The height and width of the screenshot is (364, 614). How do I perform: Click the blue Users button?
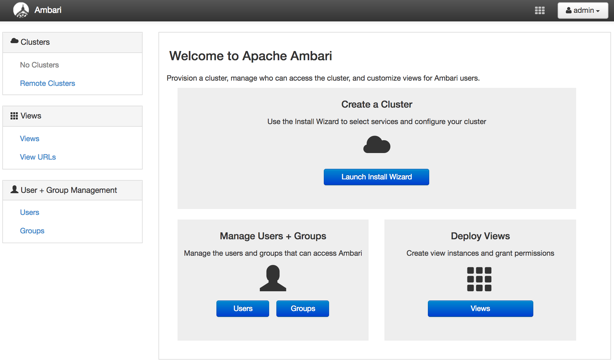pos(243,308)
